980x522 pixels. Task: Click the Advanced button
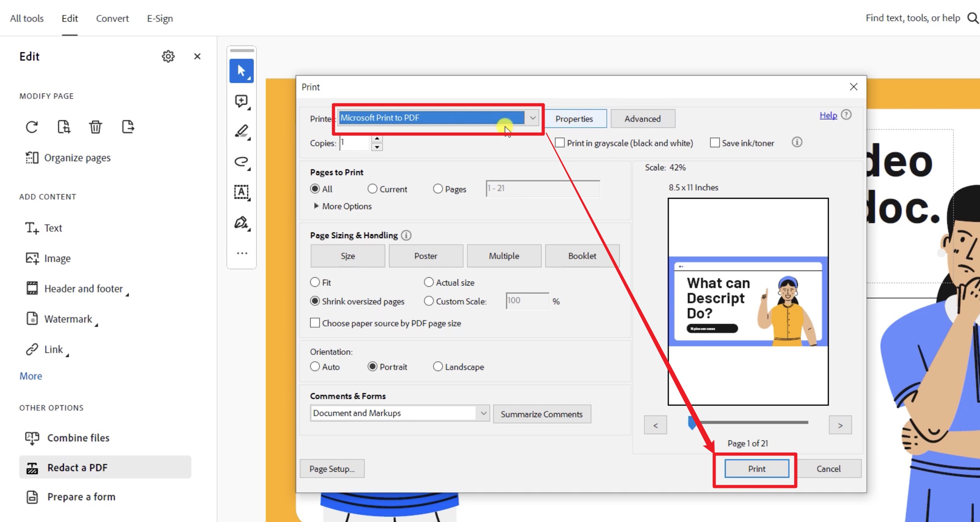(642, 118)
